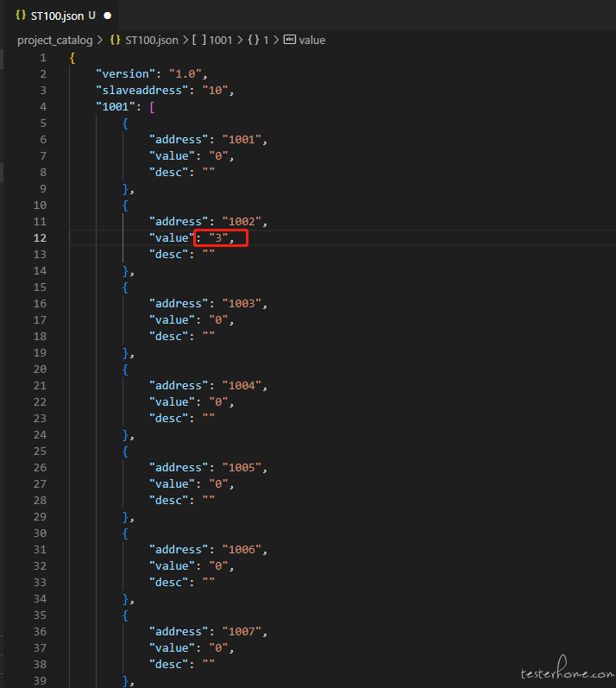Click opening brace on line 20
The height and width of the screenshot is (688, 616).
pos(125,369)
